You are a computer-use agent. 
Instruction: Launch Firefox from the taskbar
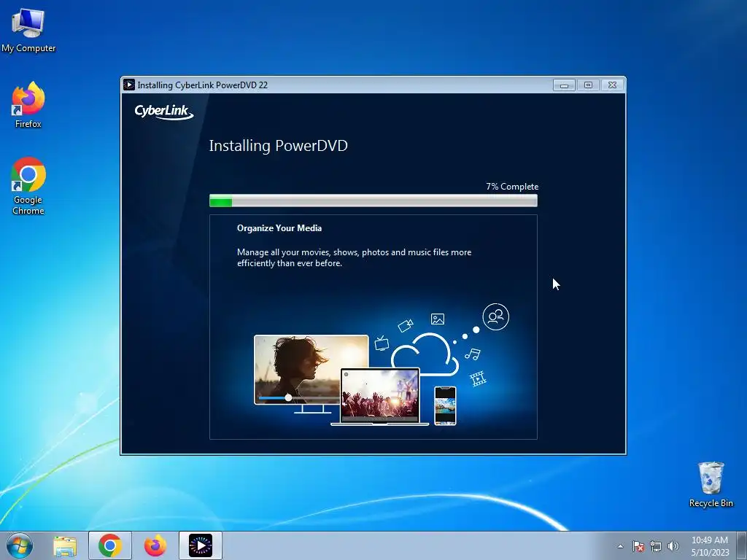(155, 545)
